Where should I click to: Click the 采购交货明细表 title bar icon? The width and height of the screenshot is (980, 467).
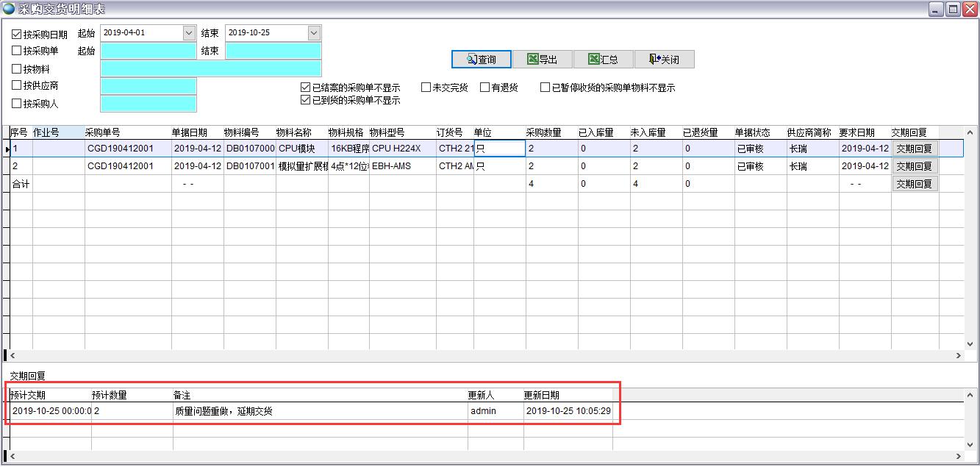pos(8,7)
